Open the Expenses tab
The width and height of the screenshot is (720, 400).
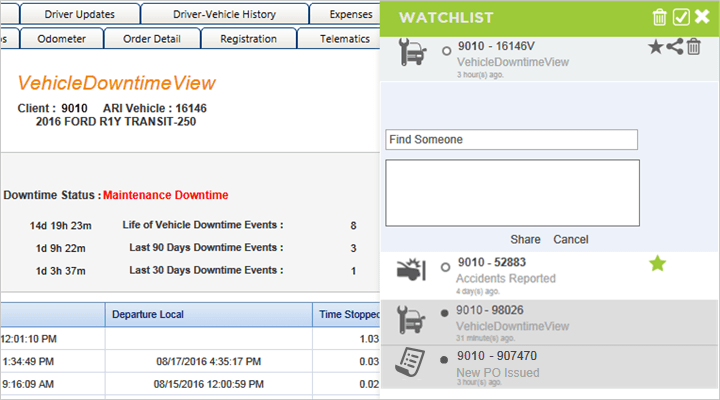345,14
